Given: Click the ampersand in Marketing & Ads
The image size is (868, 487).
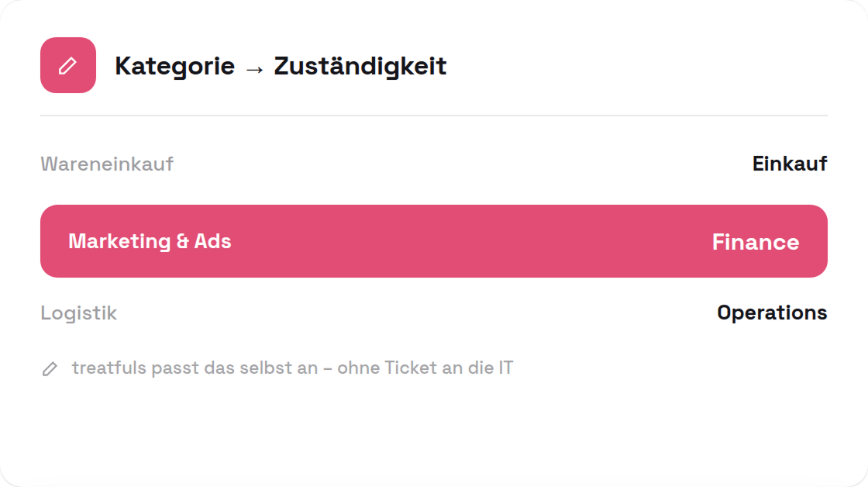Looking at the screenshot, I should (x=183, y=241).
